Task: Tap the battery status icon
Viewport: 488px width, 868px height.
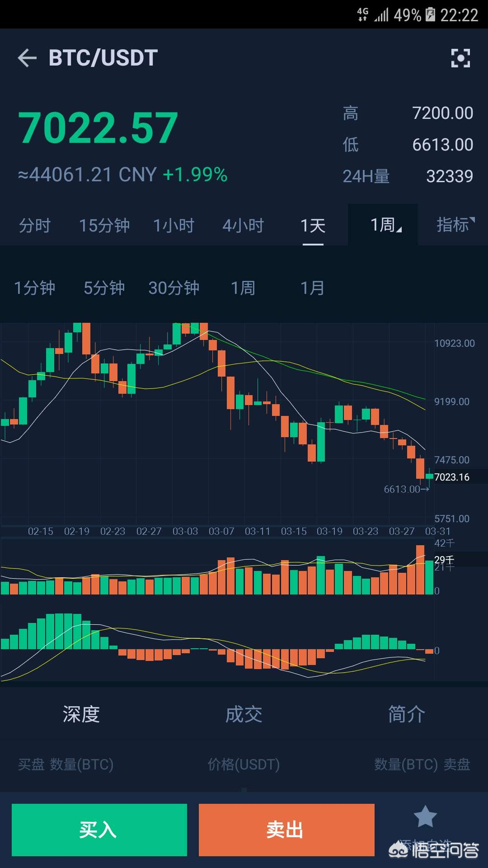Action: pos(430,15)
